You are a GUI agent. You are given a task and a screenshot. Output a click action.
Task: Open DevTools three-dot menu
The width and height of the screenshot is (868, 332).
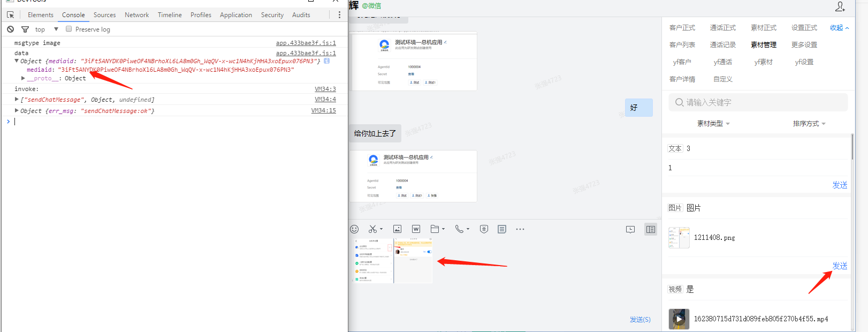(x=339, y=15)
